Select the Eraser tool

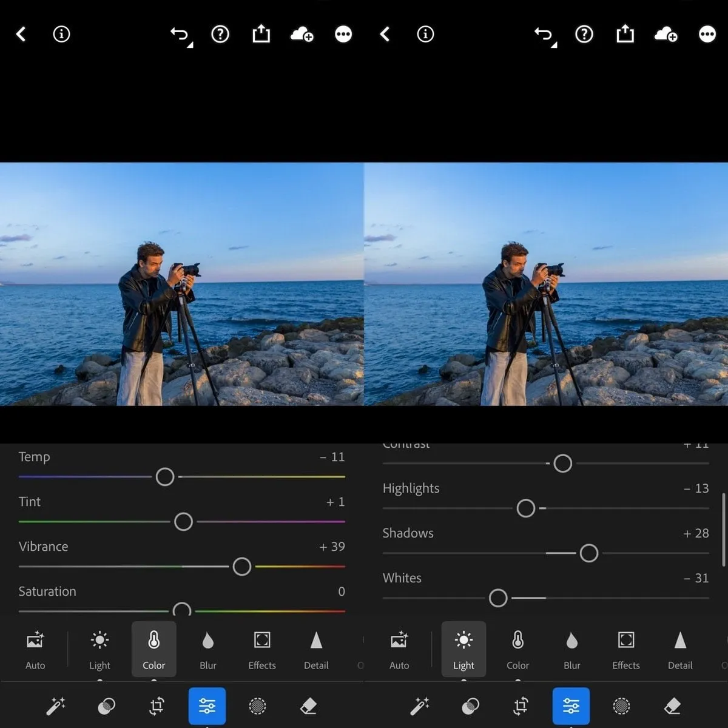click(x=308, y=706)
